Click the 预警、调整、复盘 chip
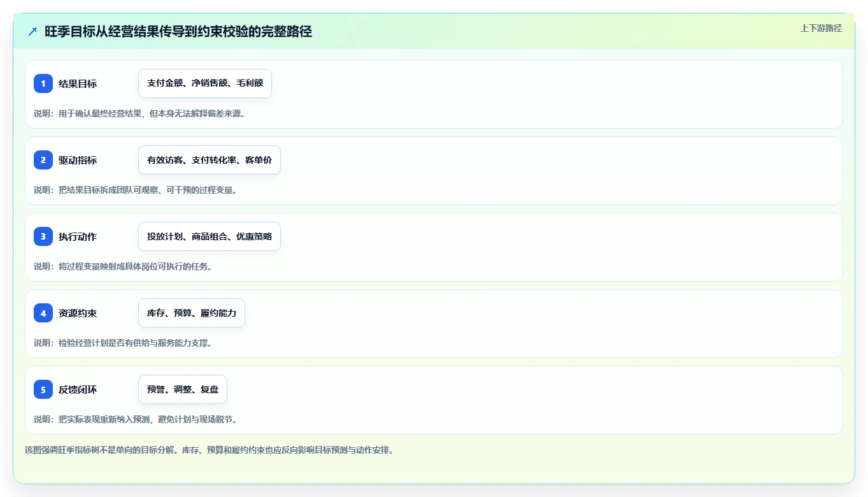 [x=183, y=389]
